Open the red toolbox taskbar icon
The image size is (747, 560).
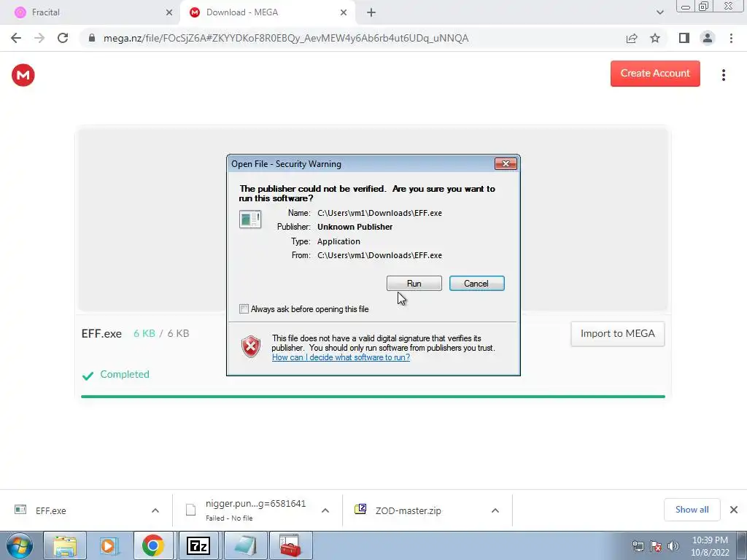click(290, 545)
